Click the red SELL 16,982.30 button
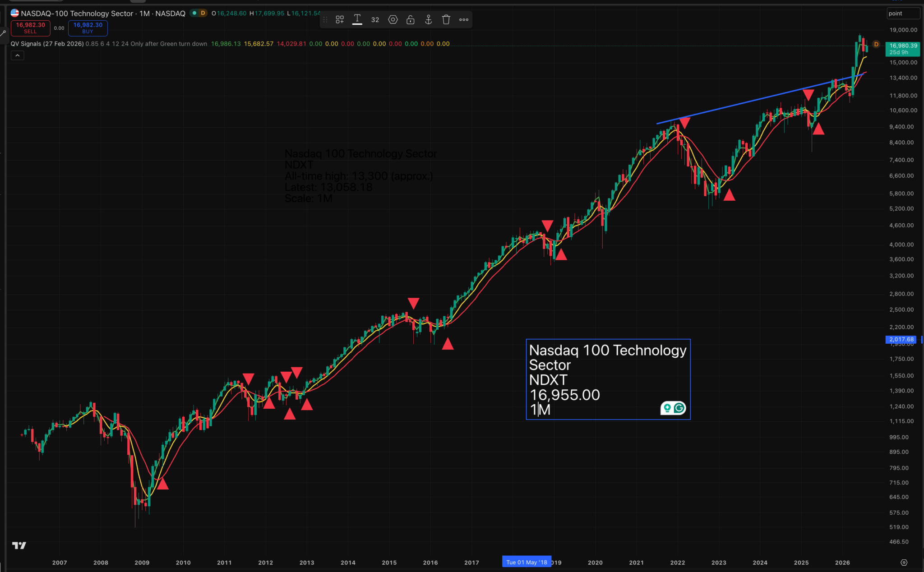This screenshot has height=572, width=924. (x=30, y=28)
